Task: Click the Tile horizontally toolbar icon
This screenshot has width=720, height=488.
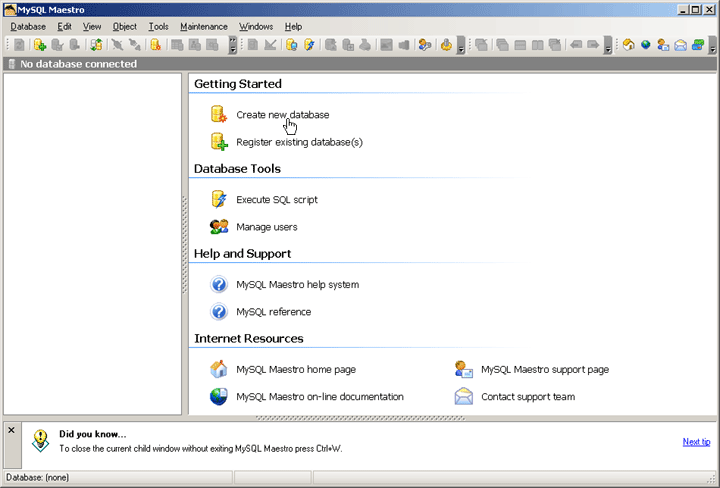Action: 520,45
